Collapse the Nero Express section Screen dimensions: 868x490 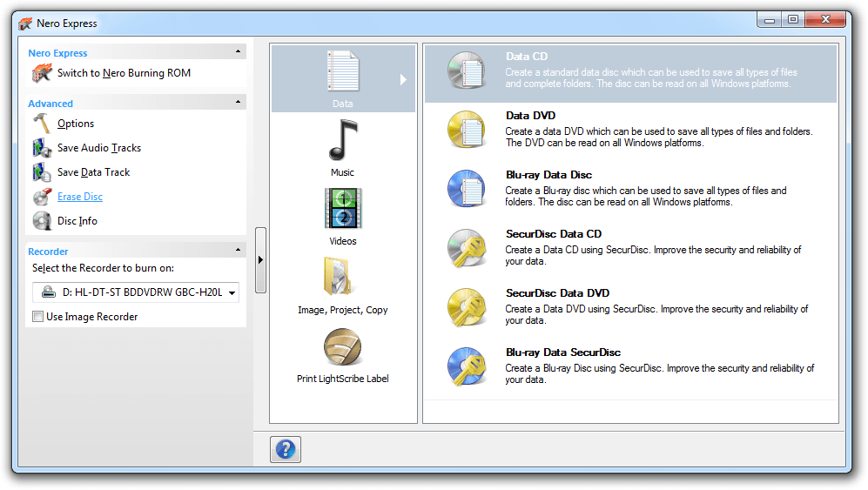tap(238, 52)
